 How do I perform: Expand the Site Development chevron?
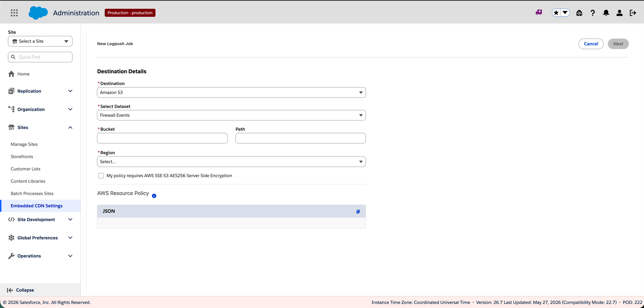click(70, 220)
